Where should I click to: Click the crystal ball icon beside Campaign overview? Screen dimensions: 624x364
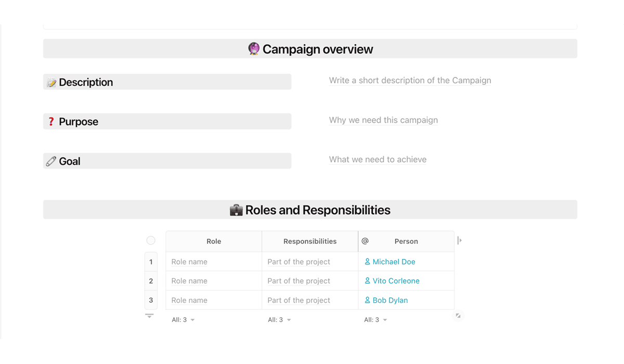coord(254,49)
